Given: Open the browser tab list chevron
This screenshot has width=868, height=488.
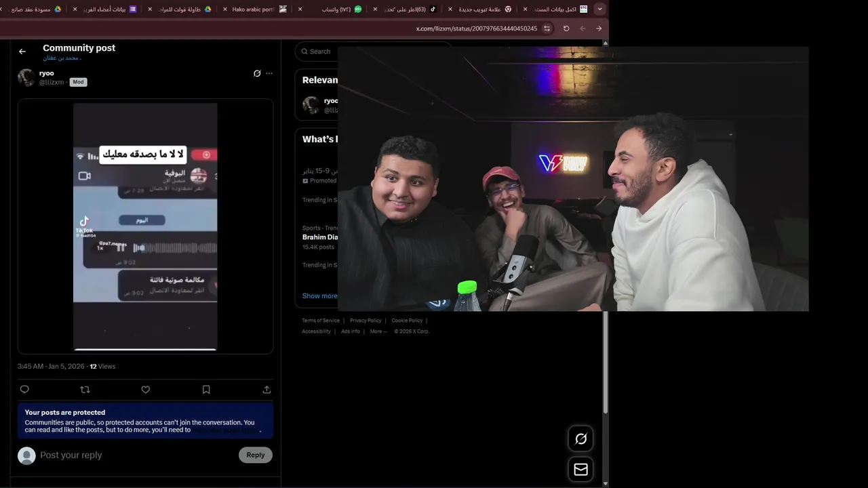Looking at the screenshot, I should point(599,9).
